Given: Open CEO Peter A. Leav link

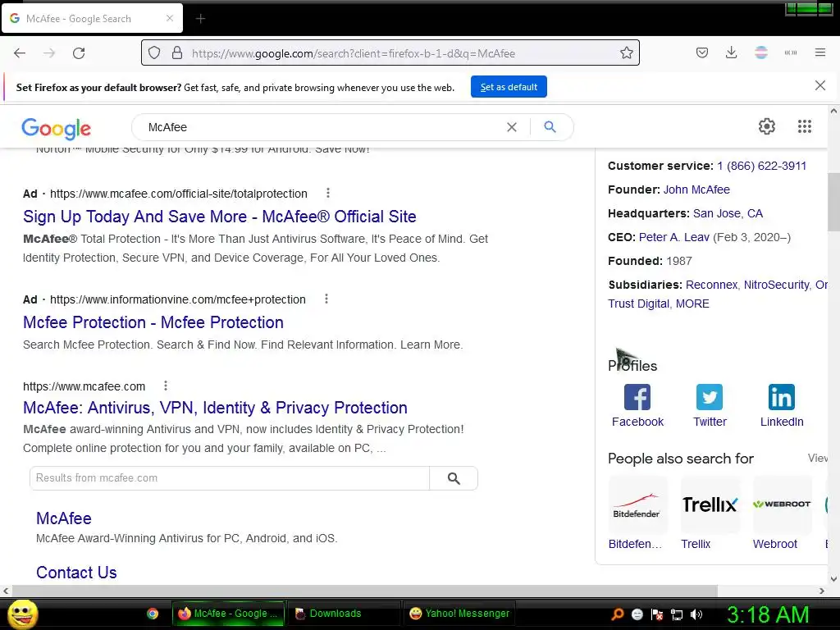Looking at the screenshot, I should click(674, 237).
